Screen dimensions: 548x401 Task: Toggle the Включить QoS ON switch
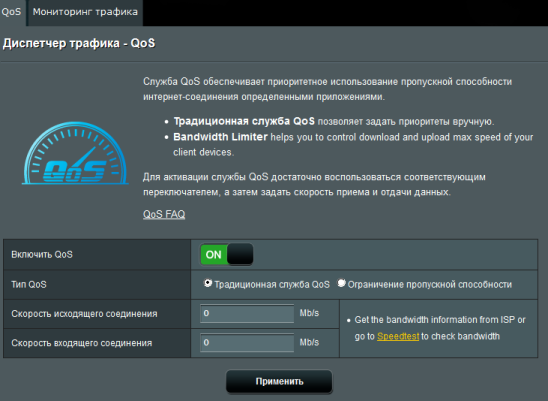pos(226,255)
